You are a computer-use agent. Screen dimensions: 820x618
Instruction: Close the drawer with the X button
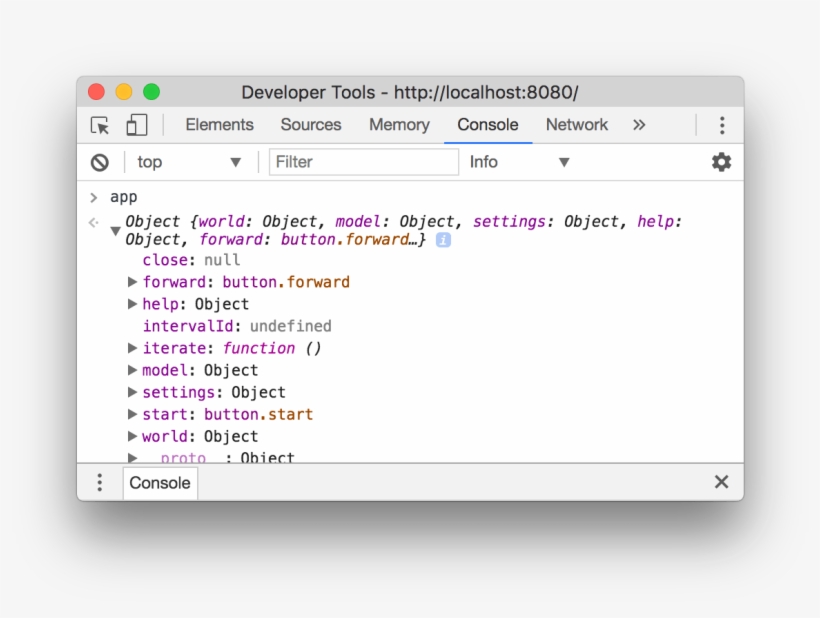pyautogui.click(x=721, y=481)
